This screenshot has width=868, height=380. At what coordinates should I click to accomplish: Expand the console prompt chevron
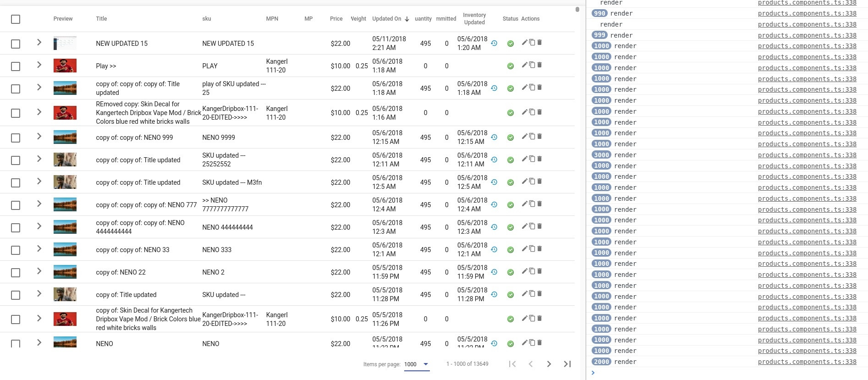tap(593, 373)
